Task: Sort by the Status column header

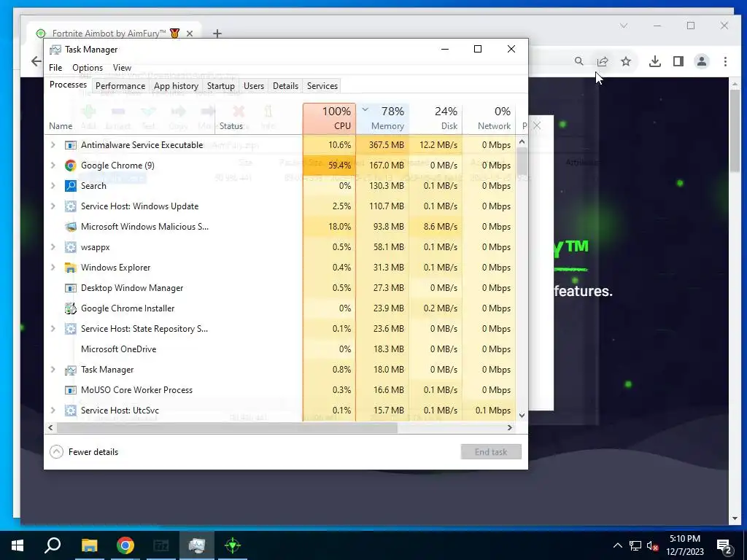Action: tap(231, 125)
